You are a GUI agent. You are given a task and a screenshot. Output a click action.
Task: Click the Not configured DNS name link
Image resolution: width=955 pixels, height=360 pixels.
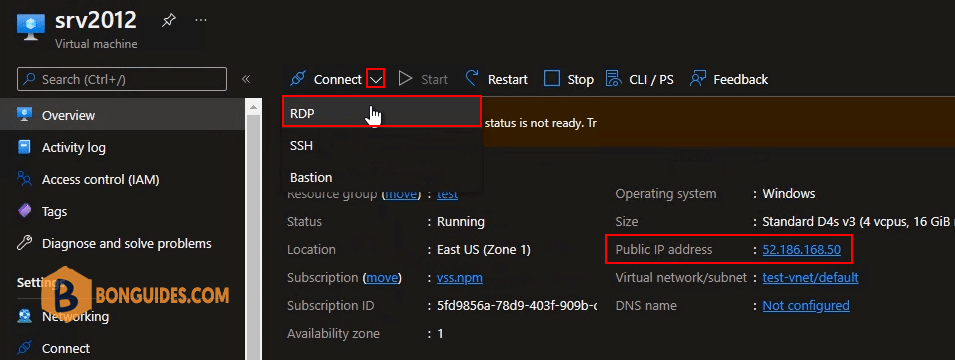point(806,305)
